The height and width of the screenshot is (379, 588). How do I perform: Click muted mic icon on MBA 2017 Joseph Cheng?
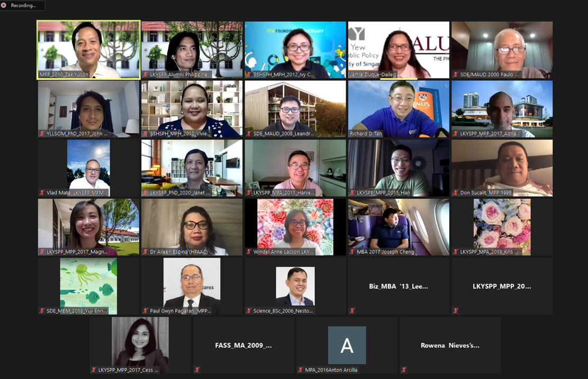tap(352, 252)
